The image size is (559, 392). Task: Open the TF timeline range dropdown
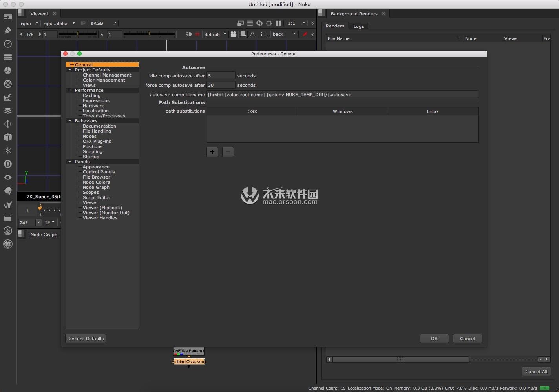[x=49, y=222]
